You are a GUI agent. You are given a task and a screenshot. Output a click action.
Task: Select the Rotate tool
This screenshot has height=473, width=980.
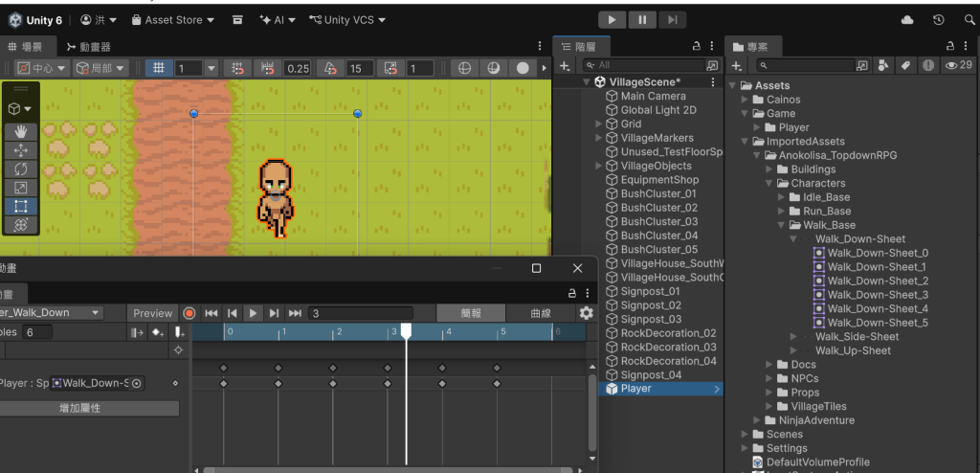click(x=21, y=169)
